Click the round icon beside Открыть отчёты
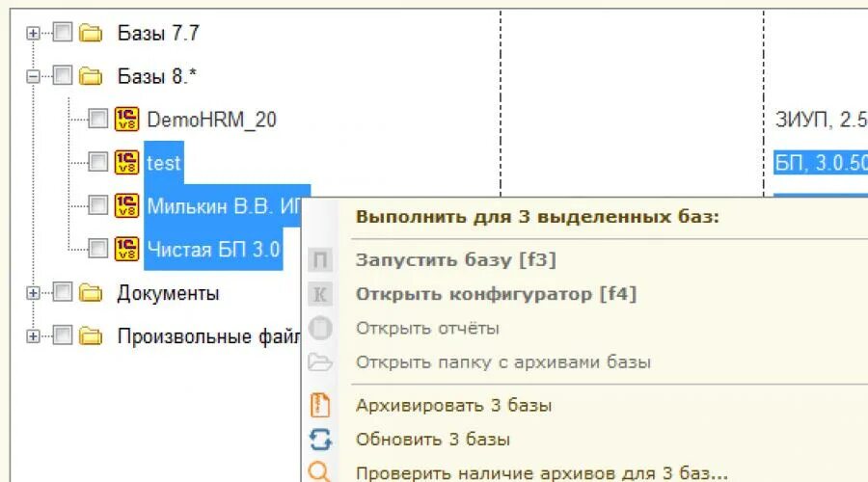Image resolution: width=868 pixels, height=482 pixels. click(x=320, y=328)
